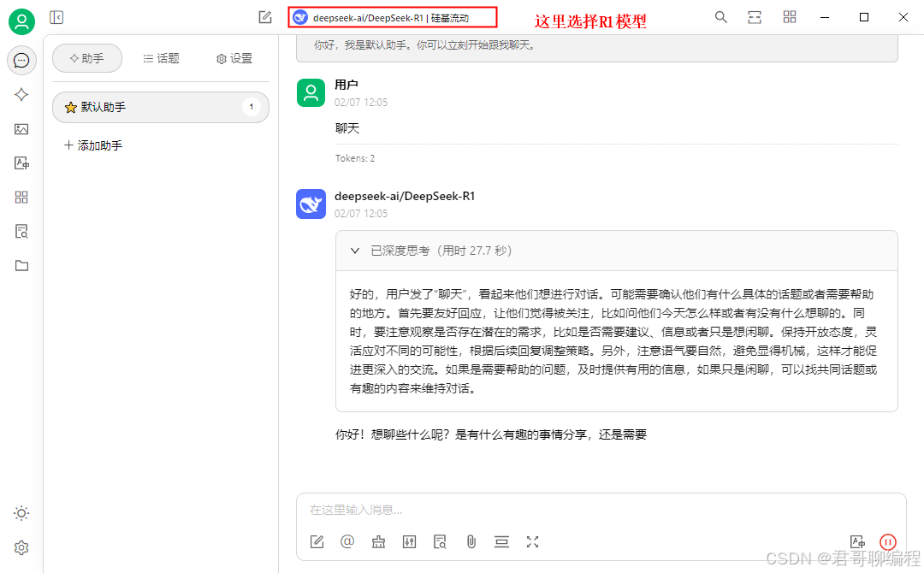Click translate icon in input toolbar
This screenshot has height=573, width=924.
coord(857,542)
